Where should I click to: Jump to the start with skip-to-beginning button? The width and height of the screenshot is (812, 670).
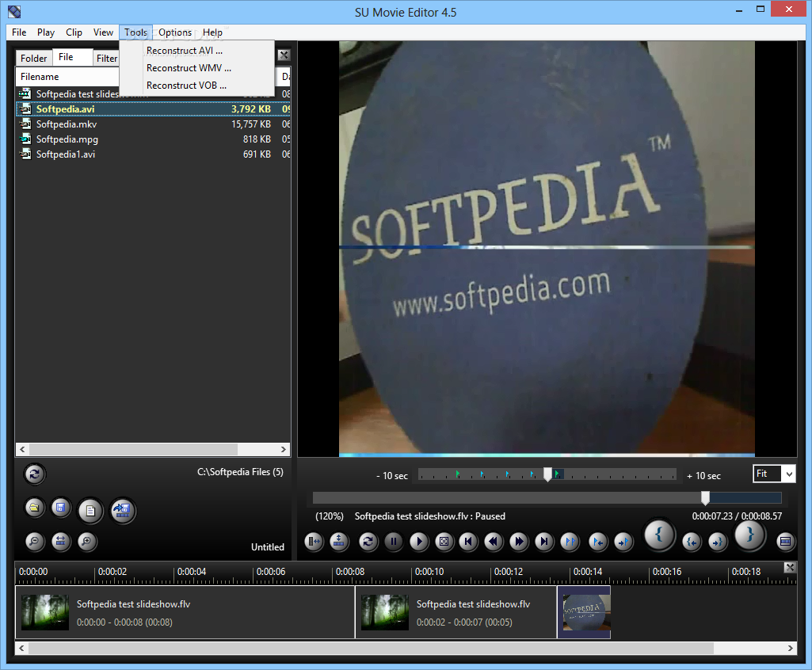click(469, 542)
